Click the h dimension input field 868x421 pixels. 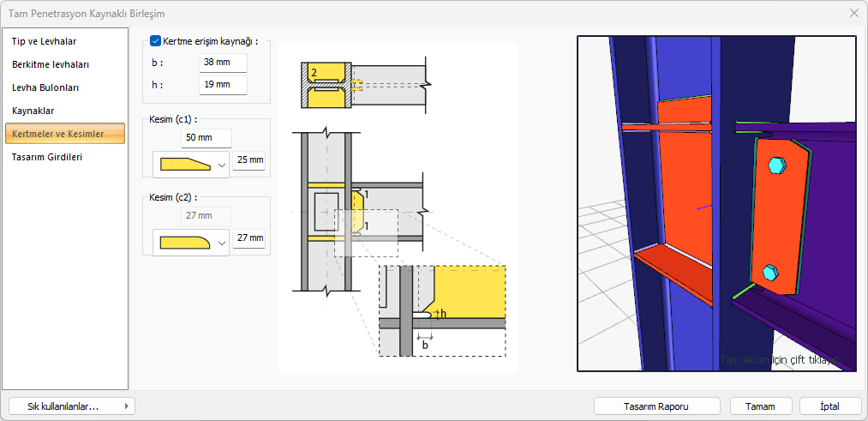point(223,84)
